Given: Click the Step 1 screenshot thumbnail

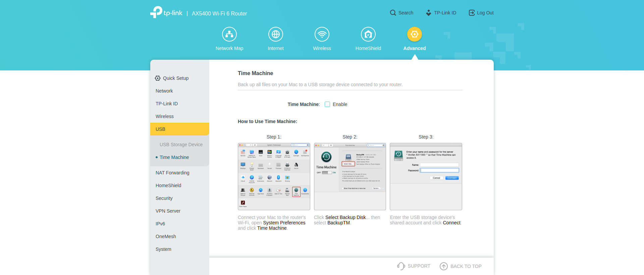Looking at the screenshot, I should pyautogui.click(x=274, y=176).
